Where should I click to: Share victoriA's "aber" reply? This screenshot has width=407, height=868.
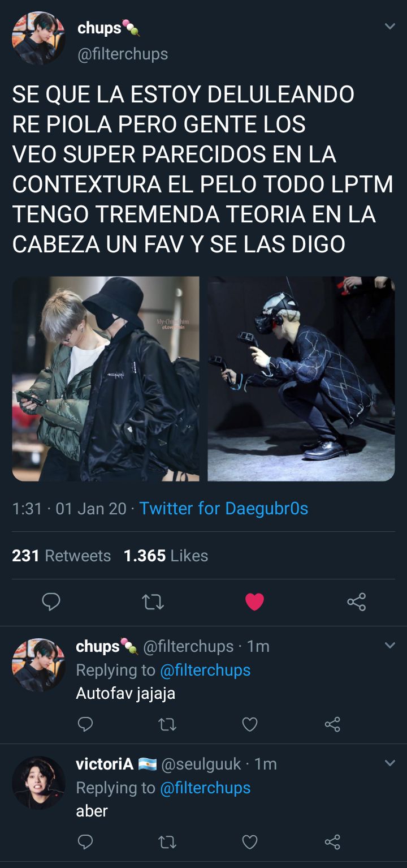[x=332, y=843]
